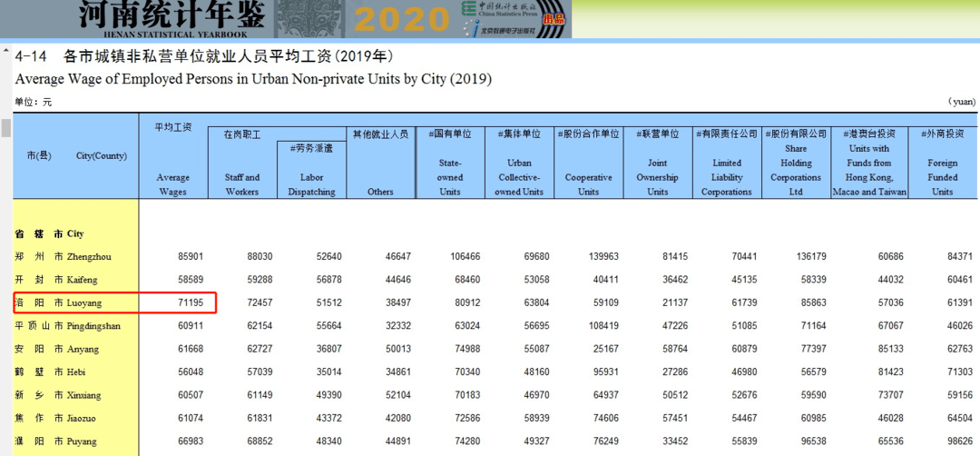Click the 省辖市 City section label
The width and height of the screenshot is (980, 456).
click(x=49, y=234)
